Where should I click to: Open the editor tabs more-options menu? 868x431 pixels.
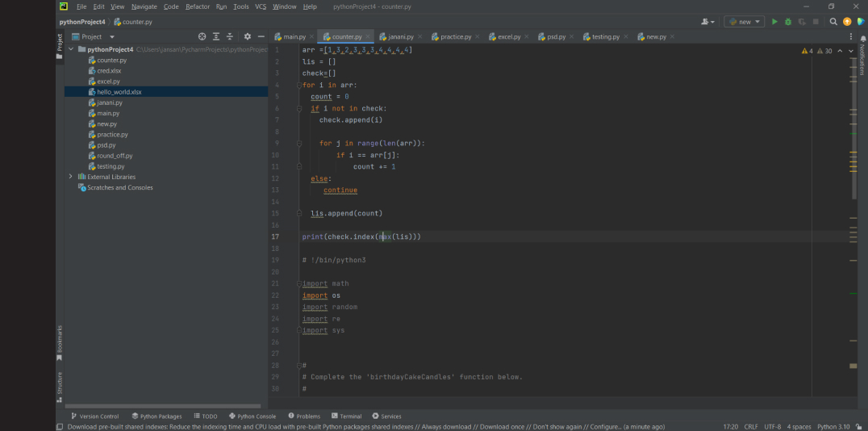point(851,36)
